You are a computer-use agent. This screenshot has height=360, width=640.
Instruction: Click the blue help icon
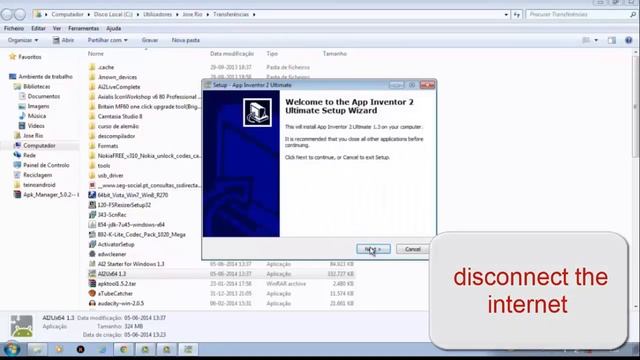[x=629, y=40]
